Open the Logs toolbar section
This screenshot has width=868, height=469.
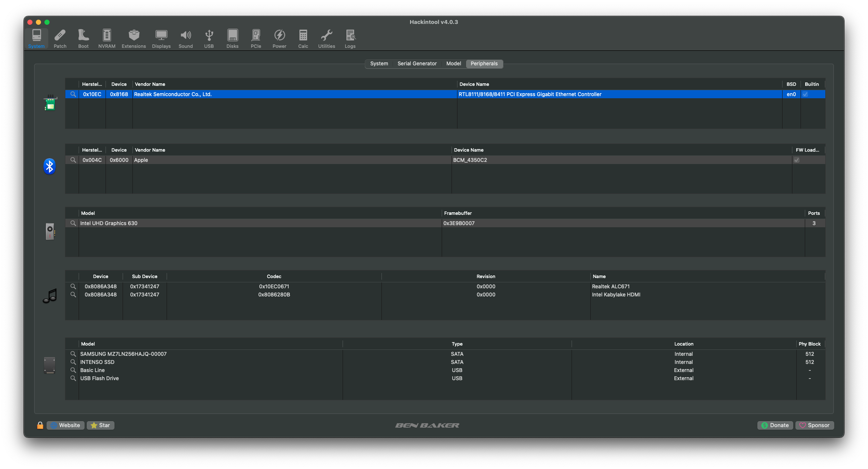tap(350, 38)
